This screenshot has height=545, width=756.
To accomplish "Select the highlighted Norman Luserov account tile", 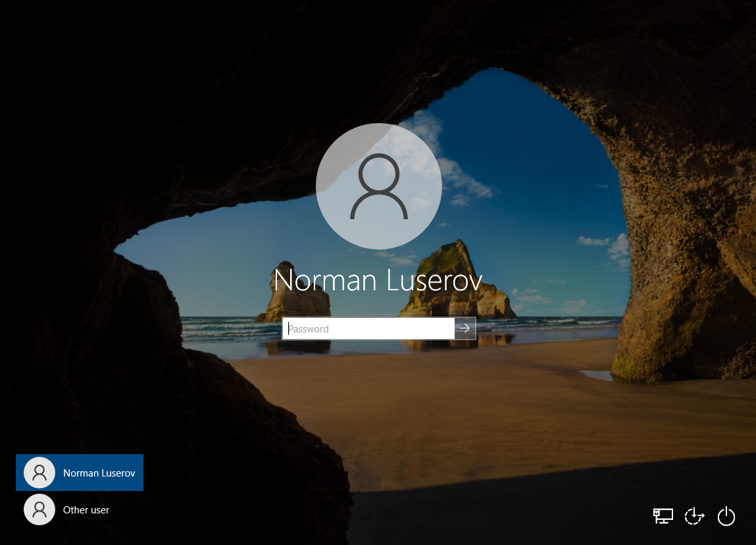I will (x=79, y=473).
